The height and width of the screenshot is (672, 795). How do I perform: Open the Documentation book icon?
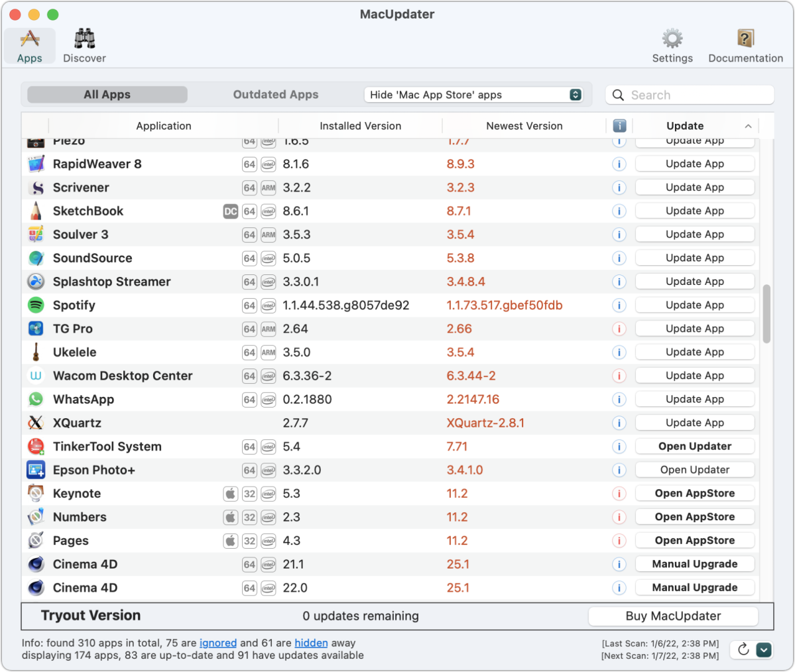745,46
